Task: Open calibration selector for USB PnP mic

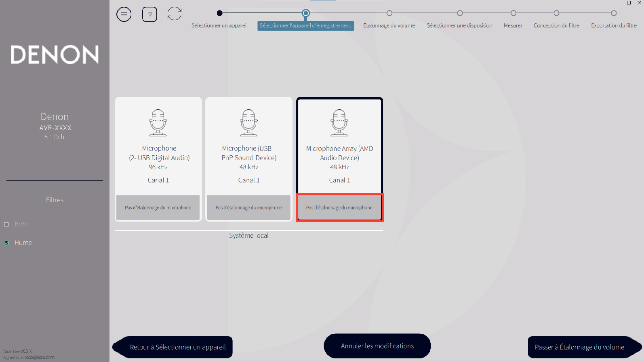Action: pyautogui.click(x=248, y=207)
